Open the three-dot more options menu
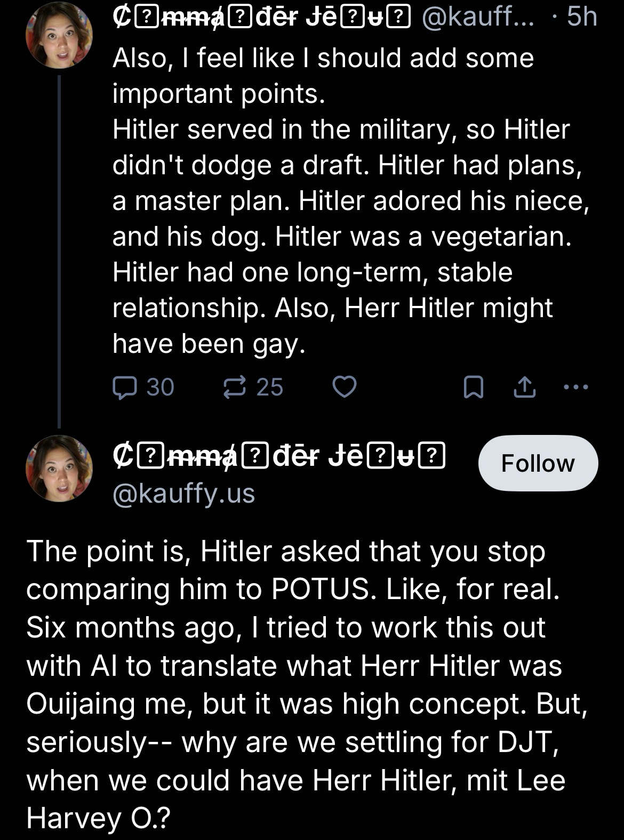 tap(576, 387)
